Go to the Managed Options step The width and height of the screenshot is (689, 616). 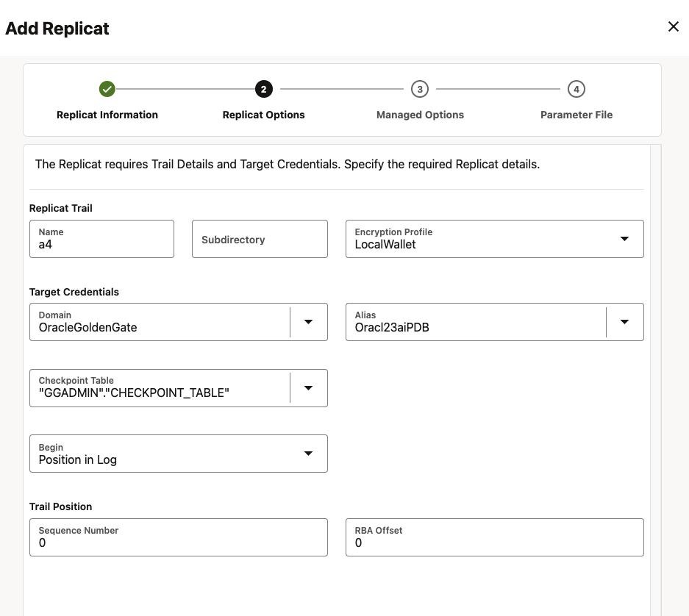point(420,115)
